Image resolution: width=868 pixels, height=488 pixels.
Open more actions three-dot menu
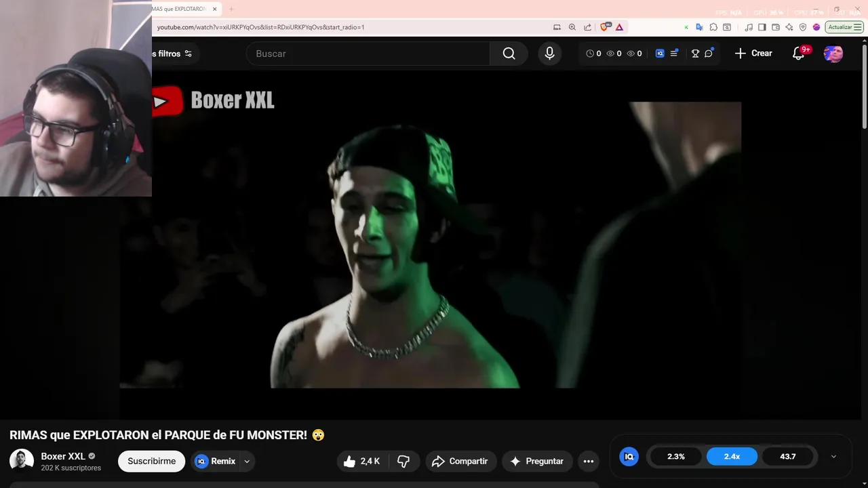(x=589, y=462)
